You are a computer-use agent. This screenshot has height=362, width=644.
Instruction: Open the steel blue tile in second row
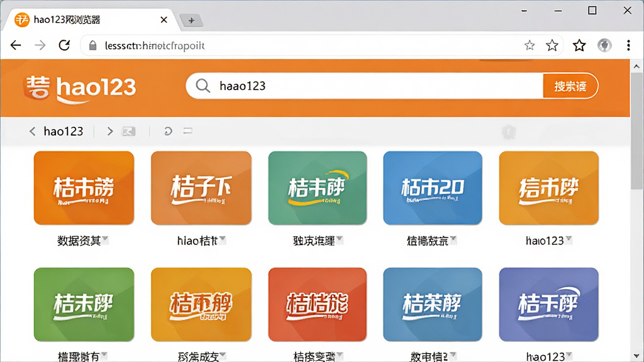tap(433, 305)
